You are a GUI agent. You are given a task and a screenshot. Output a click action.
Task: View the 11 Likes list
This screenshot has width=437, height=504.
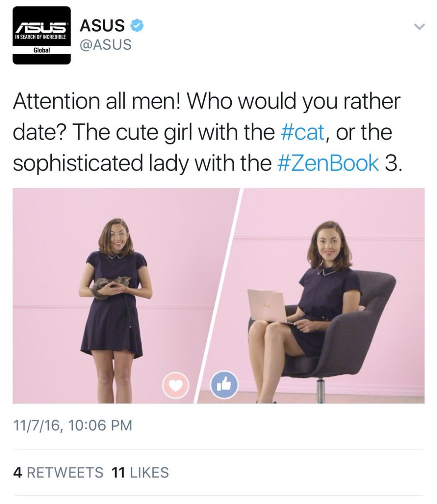click(x=140, y=472)
